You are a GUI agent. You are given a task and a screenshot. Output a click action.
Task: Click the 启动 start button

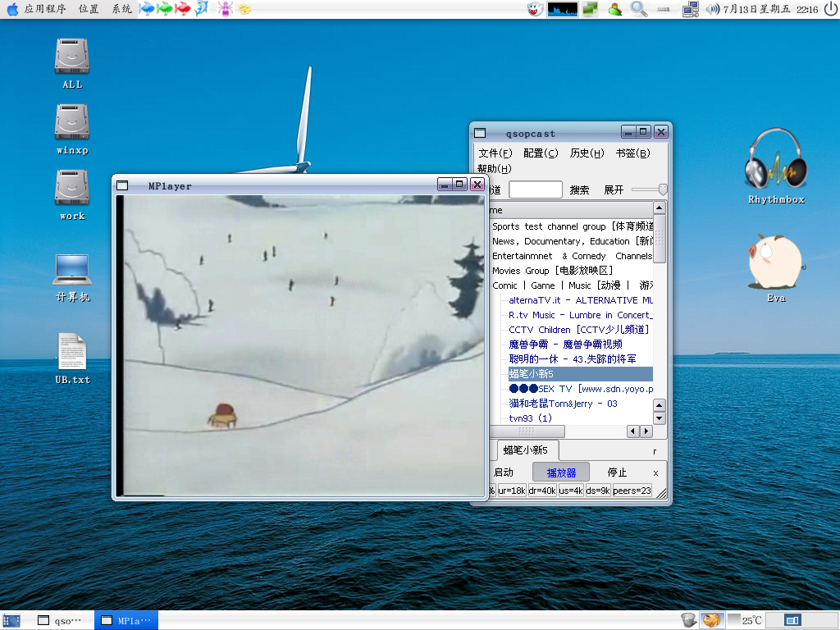click(504, 472)
